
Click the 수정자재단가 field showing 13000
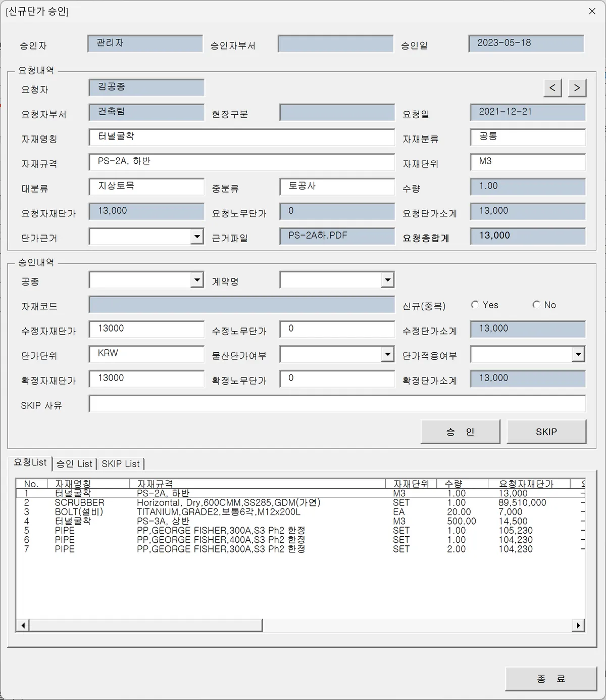(146, 329)
